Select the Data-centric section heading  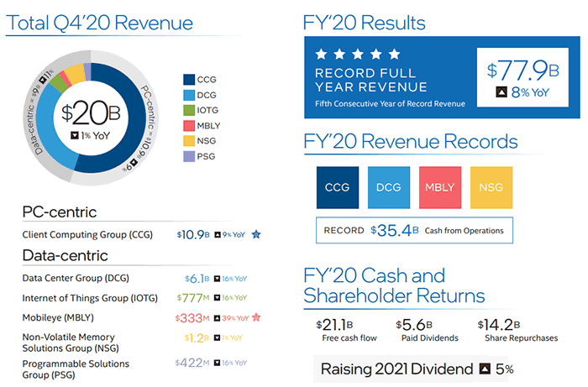(66, 255)
